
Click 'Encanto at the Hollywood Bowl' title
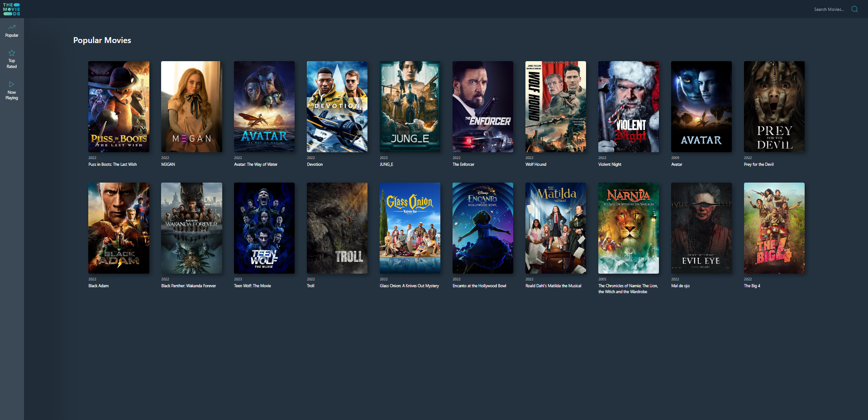coord(479,286)
